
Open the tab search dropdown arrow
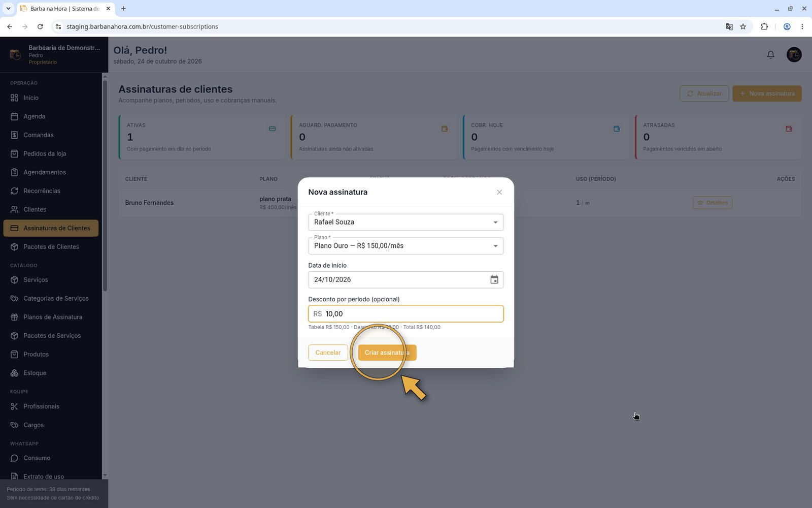pos(8,9)
